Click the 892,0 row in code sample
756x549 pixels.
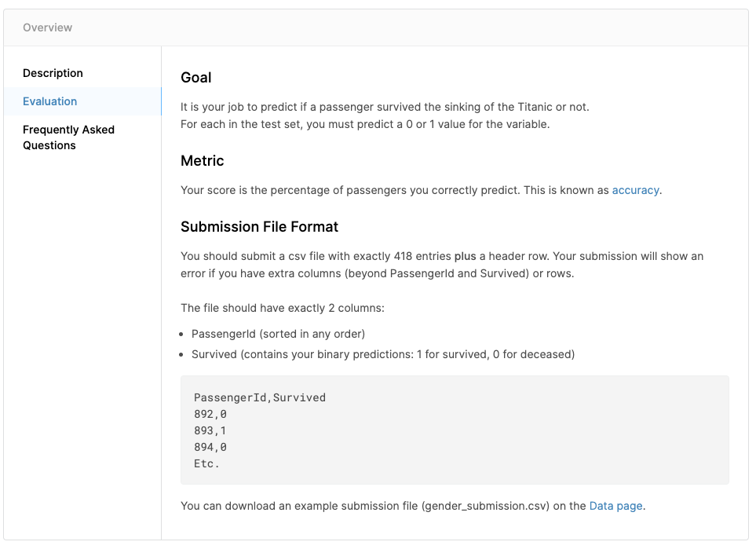[210, 414]
